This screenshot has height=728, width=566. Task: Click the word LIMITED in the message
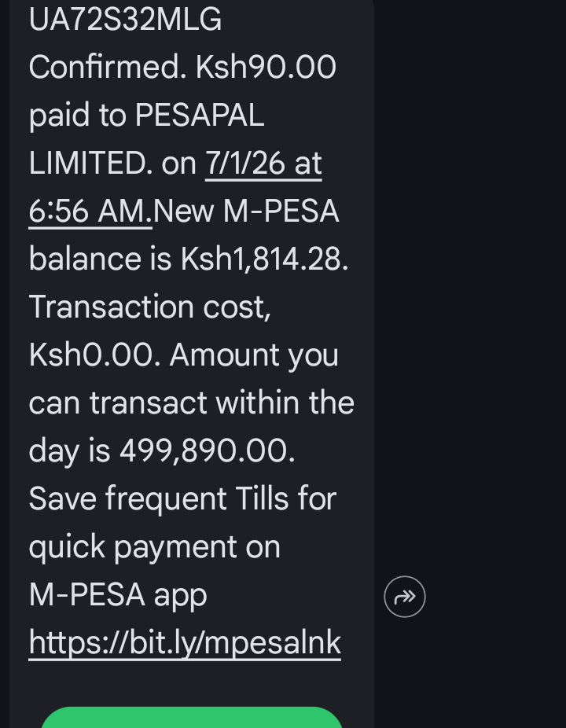pyautogui.click(x=86, y=164)
